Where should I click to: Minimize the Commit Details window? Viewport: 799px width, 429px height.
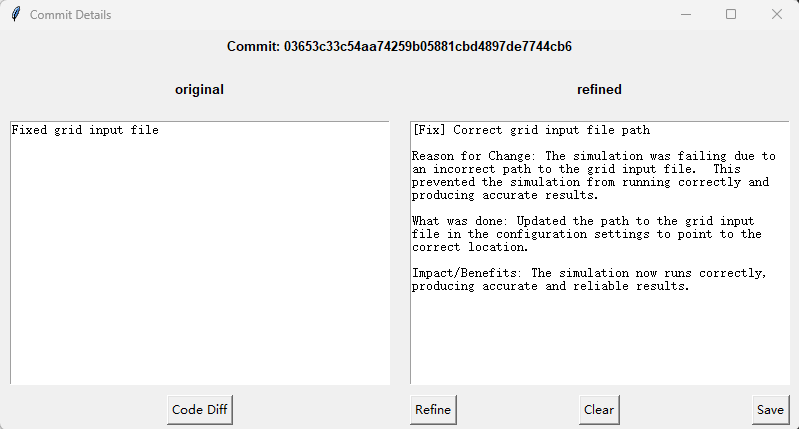coord(686,14)
